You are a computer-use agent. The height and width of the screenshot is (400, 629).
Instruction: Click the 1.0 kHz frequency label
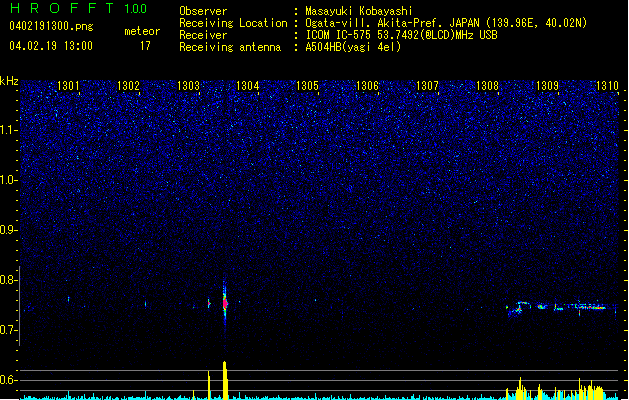coord(8,180)
